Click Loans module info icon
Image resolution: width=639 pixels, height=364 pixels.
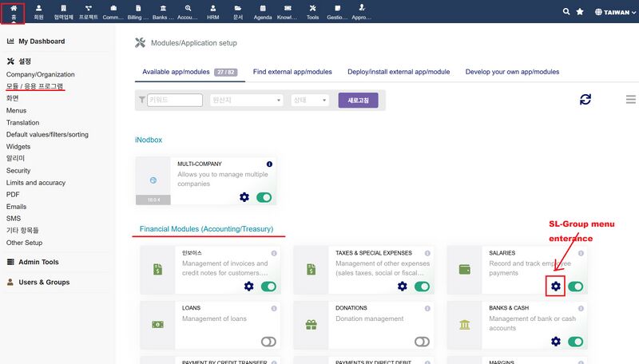(274, 308)
